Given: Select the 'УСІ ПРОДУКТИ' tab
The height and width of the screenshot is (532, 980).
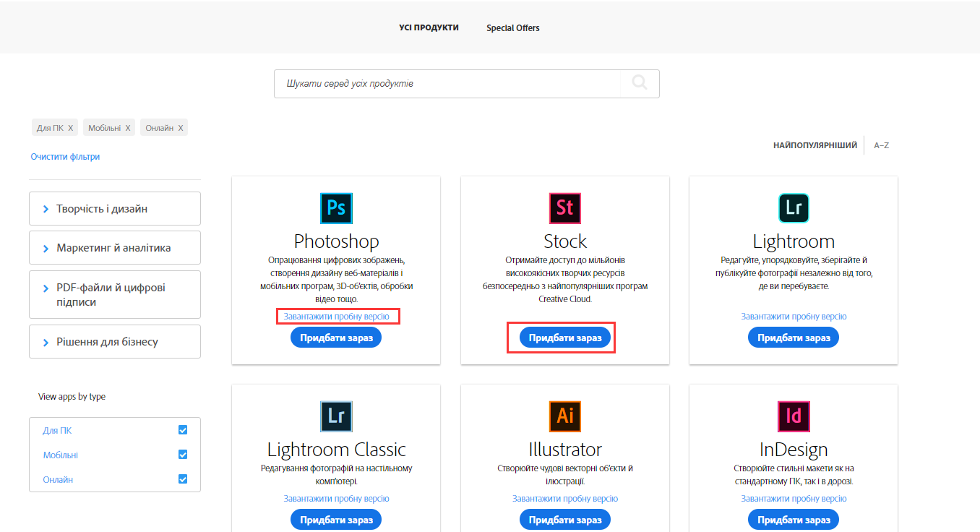Looking at the screenshot, I should 428,27.
